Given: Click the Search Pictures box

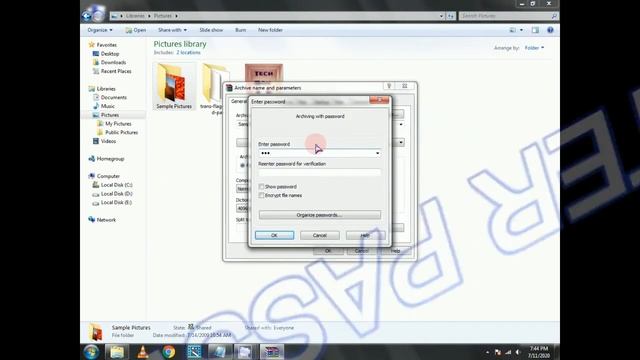Looking at the screenshot, I should [508, 16].
